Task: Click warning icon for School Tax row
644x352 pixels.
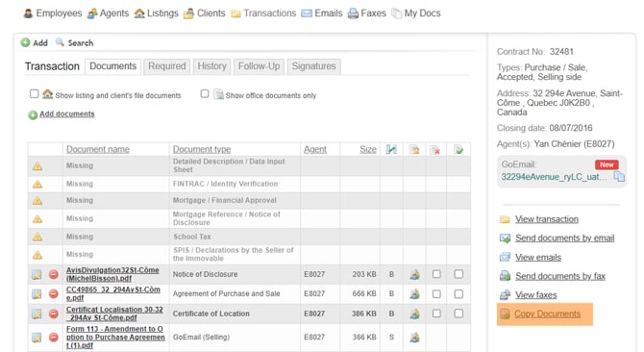Action: click(x=37, y=237)
